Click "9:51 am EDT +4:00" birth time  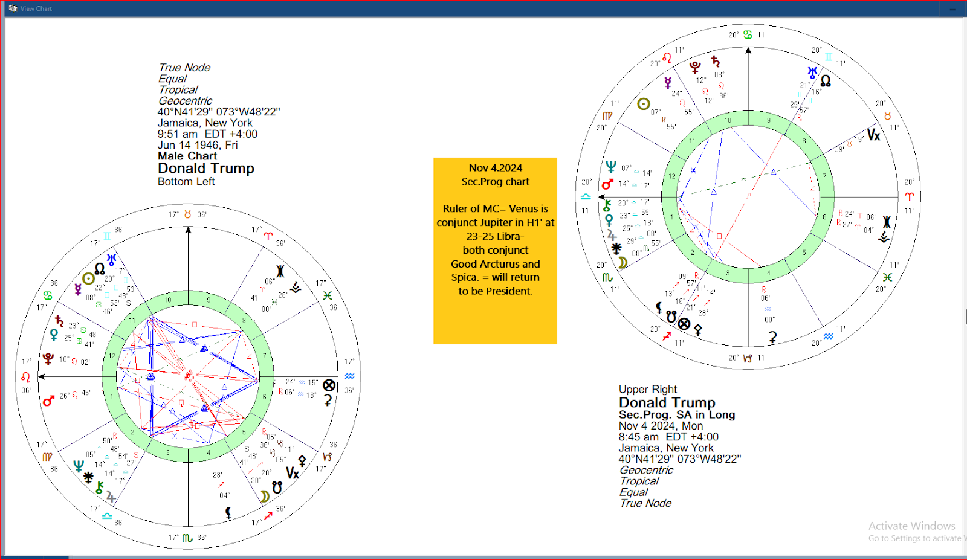point(207,134)
